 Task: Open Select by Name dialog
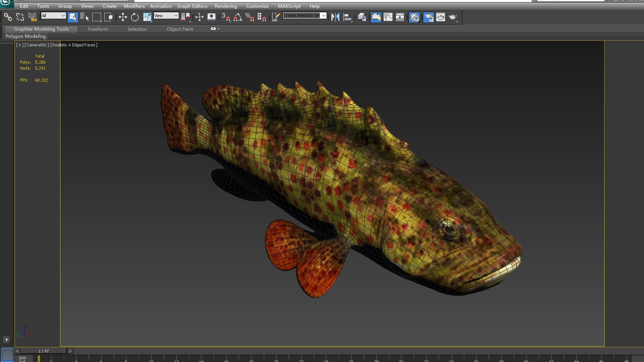point(85,17)
